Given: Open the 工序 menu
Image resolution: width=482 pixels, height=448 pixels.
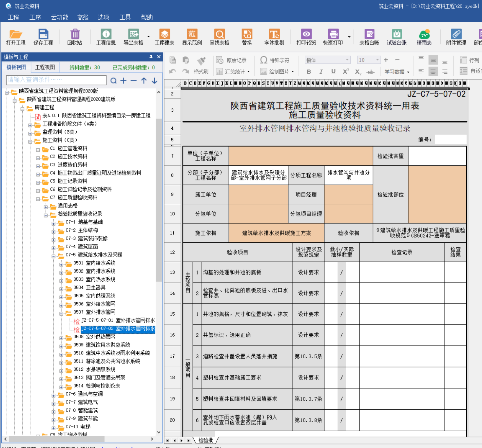Looking at the screenshot, I should click(35, 17).
